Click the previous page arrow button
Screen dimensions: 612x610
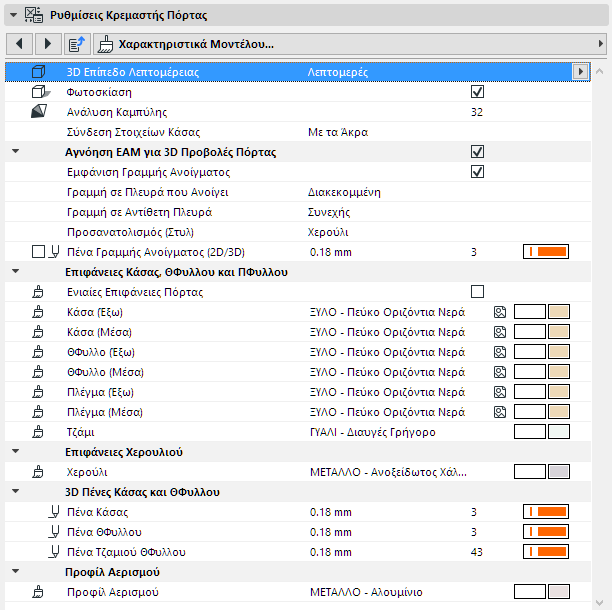pos(20,44)
